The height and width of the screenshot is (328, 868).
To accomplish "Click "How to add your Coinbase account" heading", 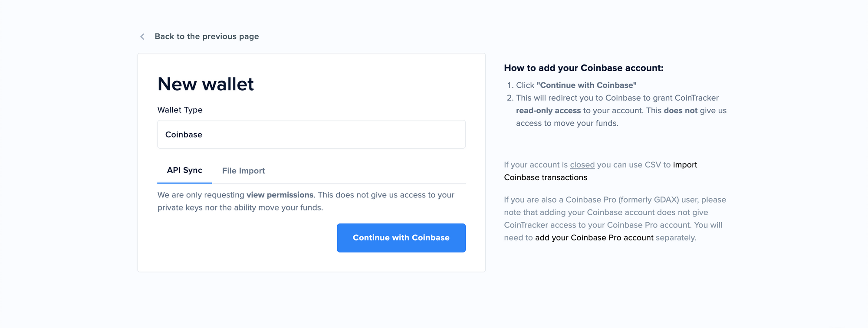I will [x=583, y=68].
